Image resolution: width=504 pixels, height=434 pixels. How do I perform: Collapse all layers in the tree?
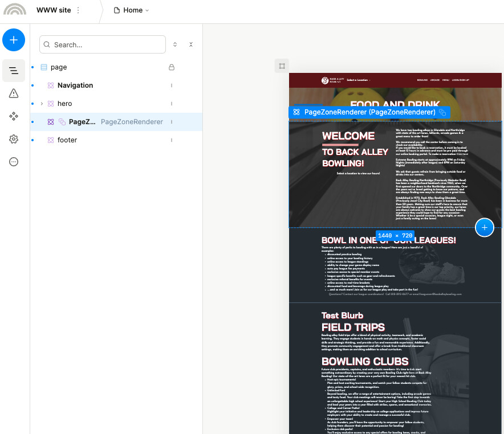point(191,44)
